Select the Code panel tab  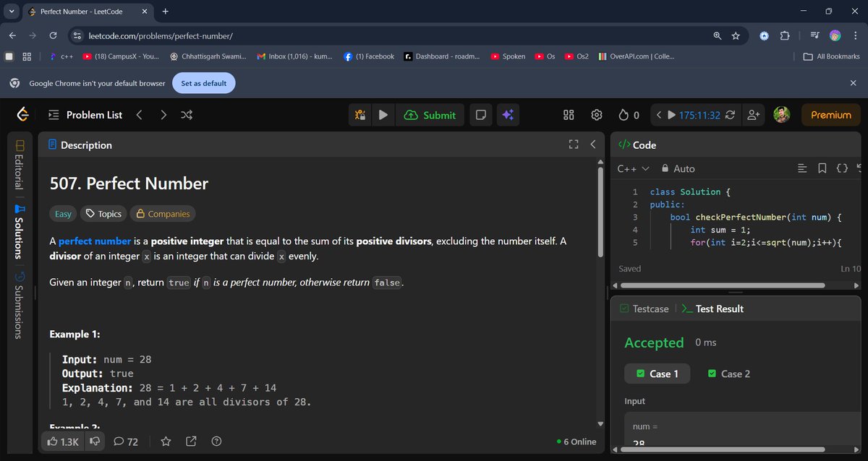(x=637, y=145)
